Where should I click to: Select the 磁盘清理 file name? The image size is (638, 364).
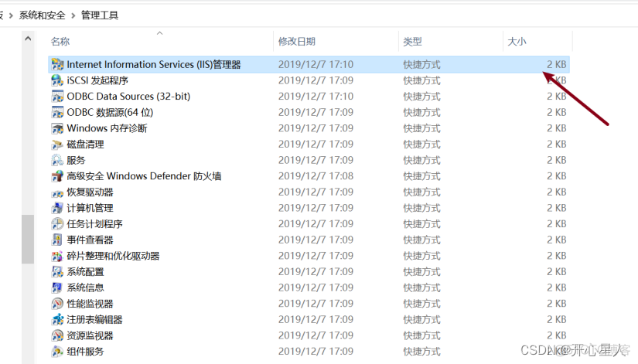(x=85, y=145)
